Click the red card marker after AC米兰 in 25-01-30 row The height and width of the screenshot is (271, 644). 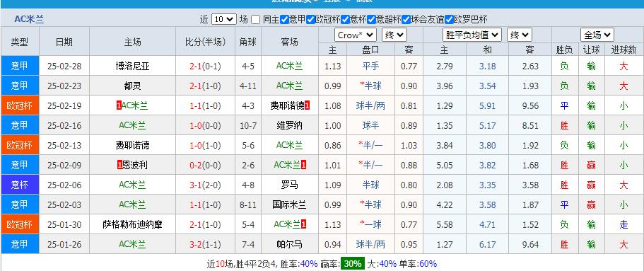click(x=303, y=224)
